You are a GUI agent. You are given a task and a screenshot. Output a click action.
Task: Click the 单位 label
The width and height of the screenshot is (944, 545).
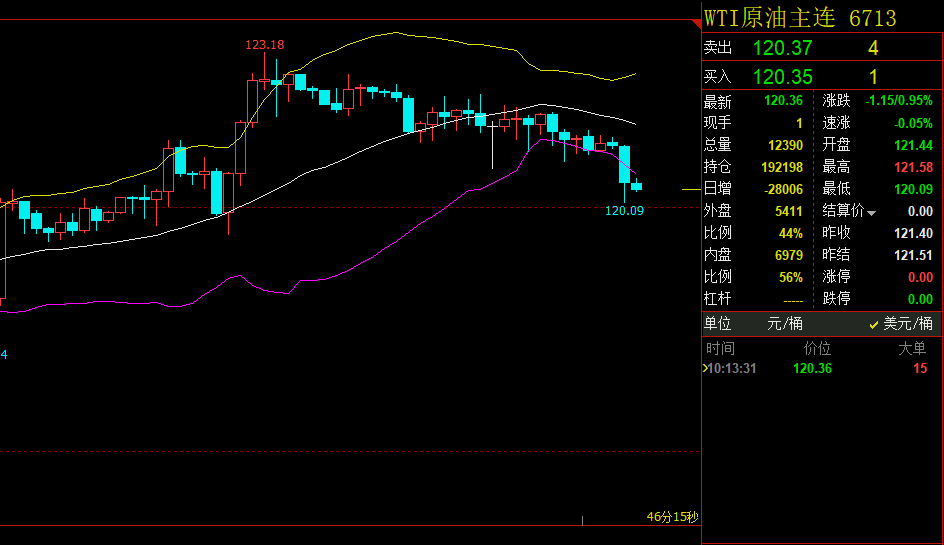coord(718,324)
